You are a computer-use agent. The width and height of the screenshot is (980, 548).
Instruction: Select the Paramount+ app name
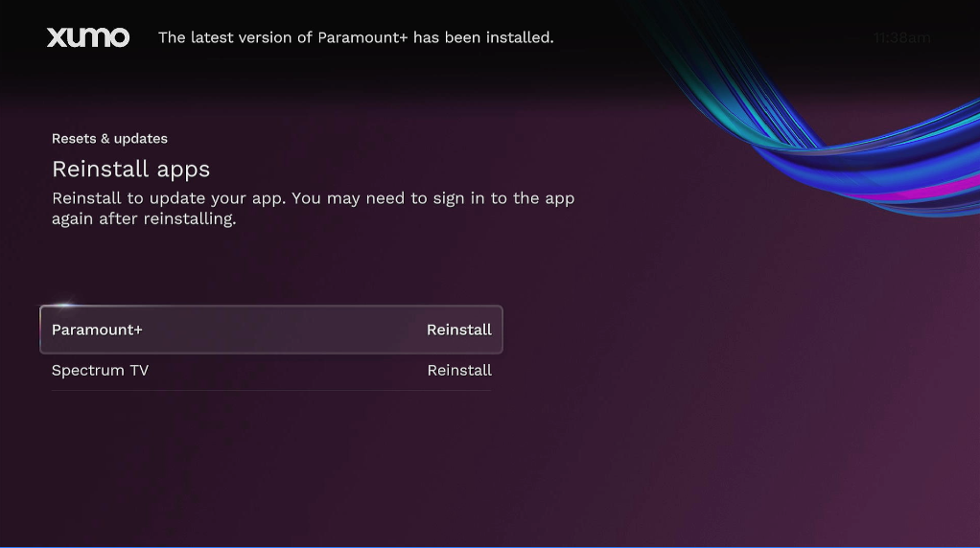[97, 330]
